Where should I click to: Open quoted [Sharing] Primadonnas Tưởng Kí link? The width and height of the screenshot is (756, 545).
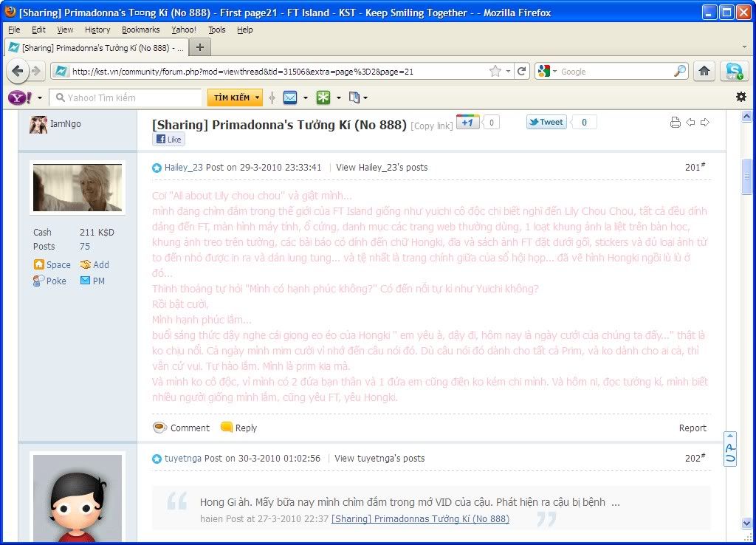coord(420,519)
